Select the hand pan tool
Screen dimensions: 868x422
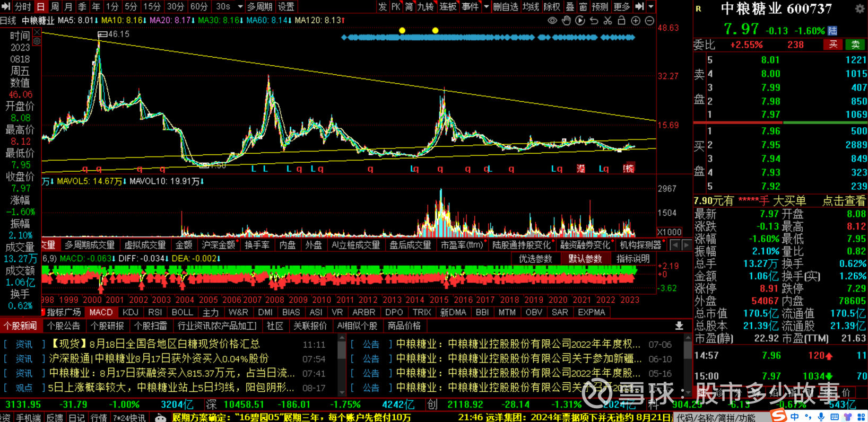(566, 21)
